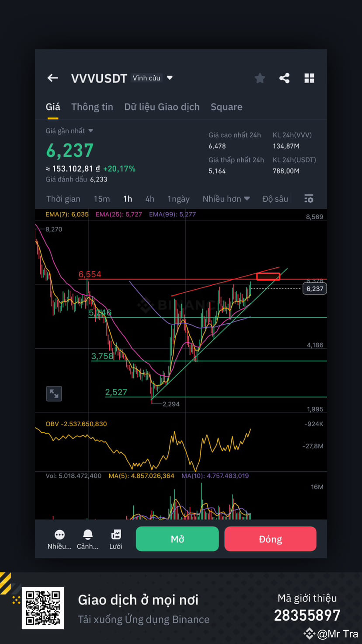362x644 pixels.
Task: Tap the alert bell icon labeled Cảnh báo
Action: tap(87, 534)
